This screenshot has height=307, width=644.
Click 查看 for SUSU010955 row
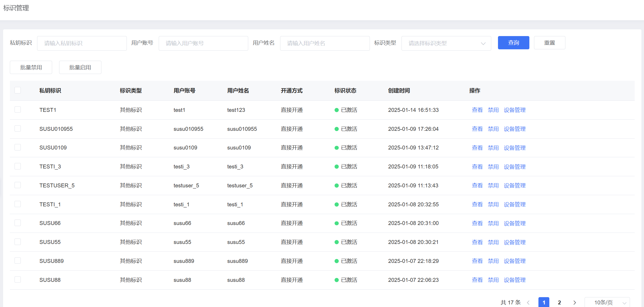point(477,129)
